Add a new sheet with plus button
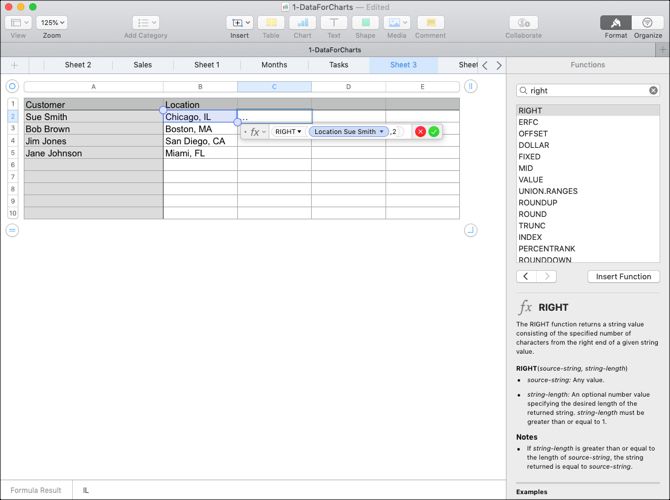This screenshot has height=500, width=670. click(15, 65)
